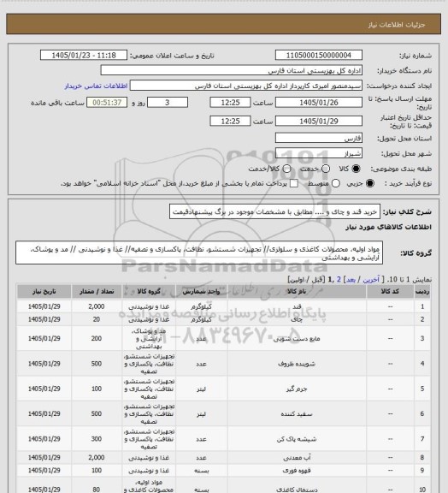The width and height of the screenshot is (448, 493).
Task: Click the response deadline date 1405/01/26
Action: (319, 103)
